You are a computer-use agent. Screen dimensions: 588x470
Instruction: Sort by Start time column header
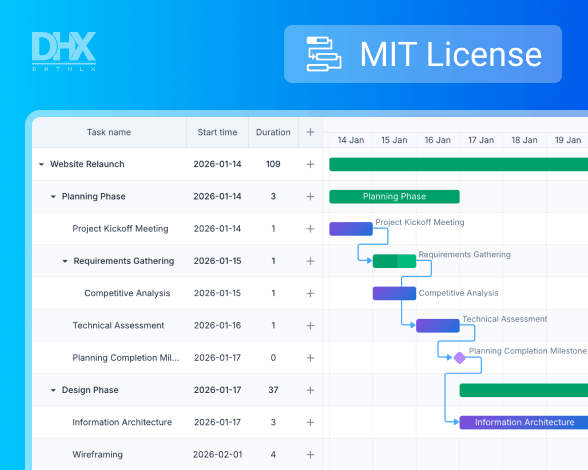[218, 132]
